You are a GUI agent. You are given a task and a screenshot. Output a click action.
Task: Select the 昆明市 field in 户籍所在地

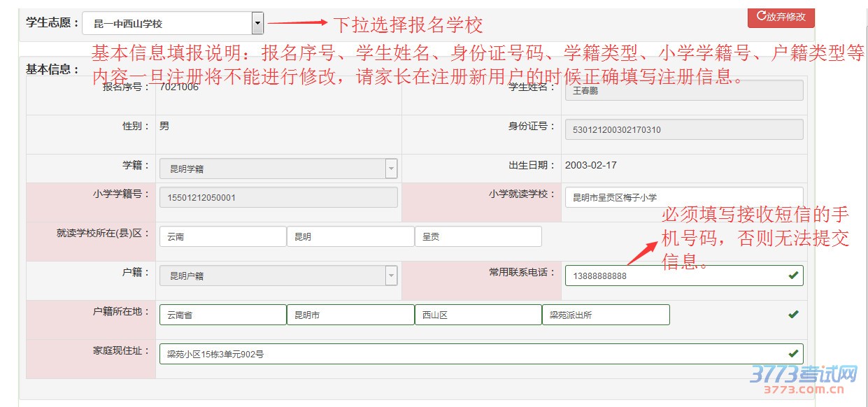click(350, 315)
